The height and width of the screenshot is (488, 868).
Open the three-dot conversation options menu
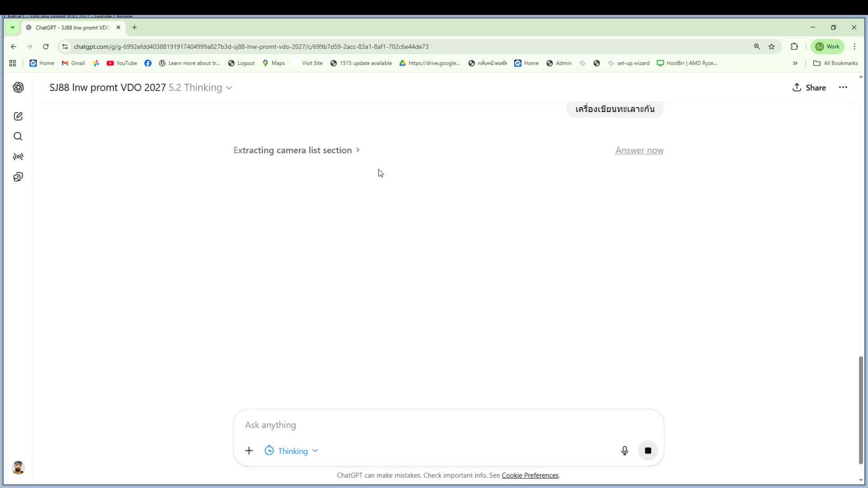843,87
